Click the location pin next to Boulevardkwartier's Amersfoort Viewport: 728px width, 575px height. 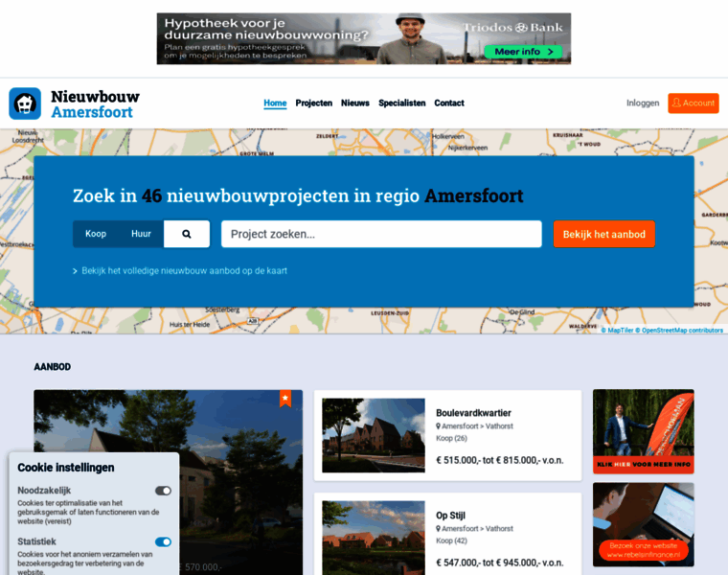[x=438, y=426]
